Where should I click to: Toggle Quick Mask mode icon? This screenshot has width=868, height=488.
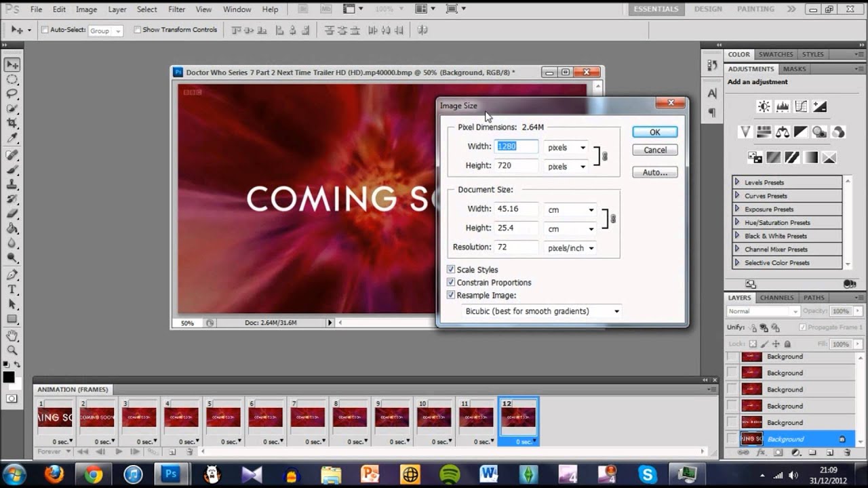pyautogui.click(x=12, y=398)
